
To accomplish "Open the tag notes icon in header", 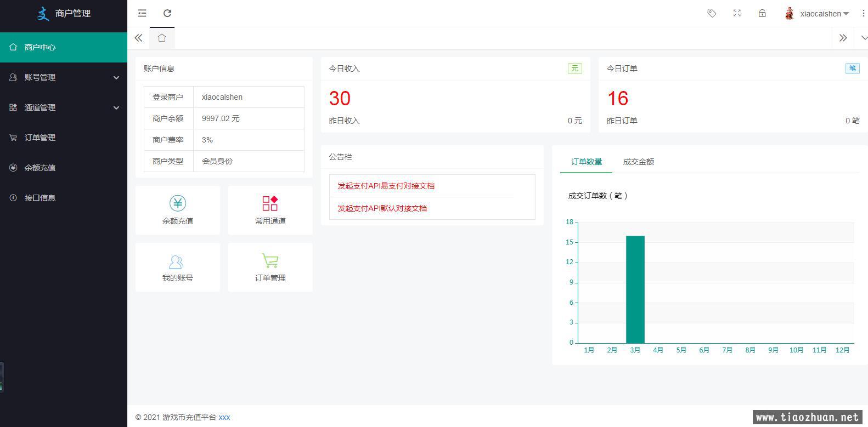I will pos(712,13).
